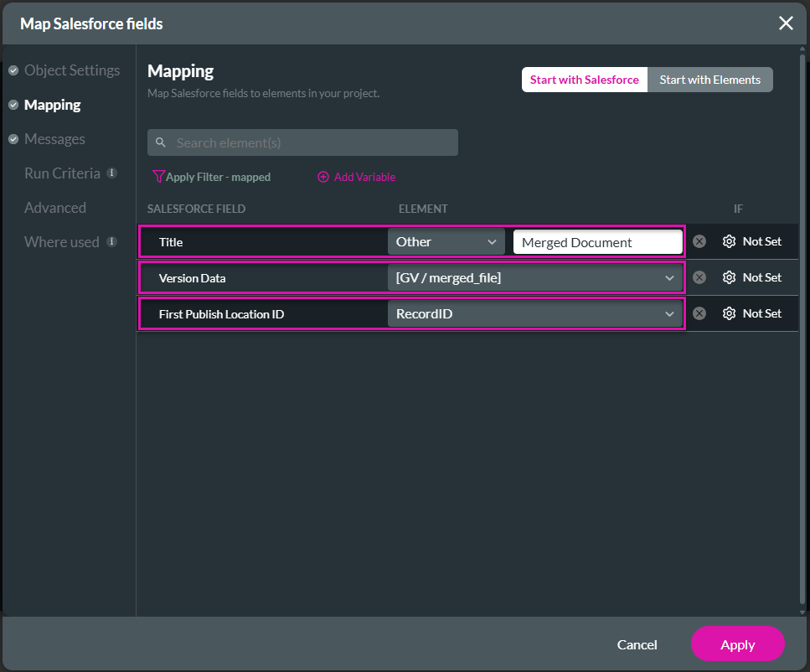Open the Advanced section
Image resolution: width=810 pixels, height=672 pixels.
coord(55,208)
